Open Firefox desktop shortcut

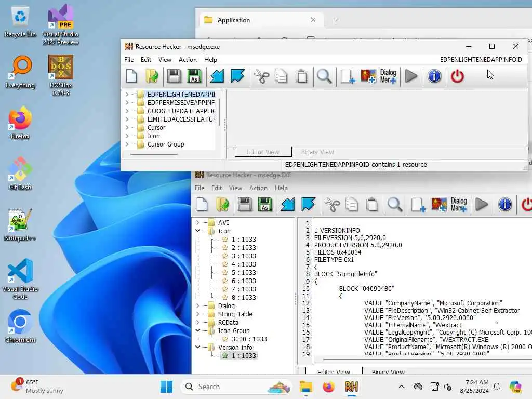click(x=20, y=123)
